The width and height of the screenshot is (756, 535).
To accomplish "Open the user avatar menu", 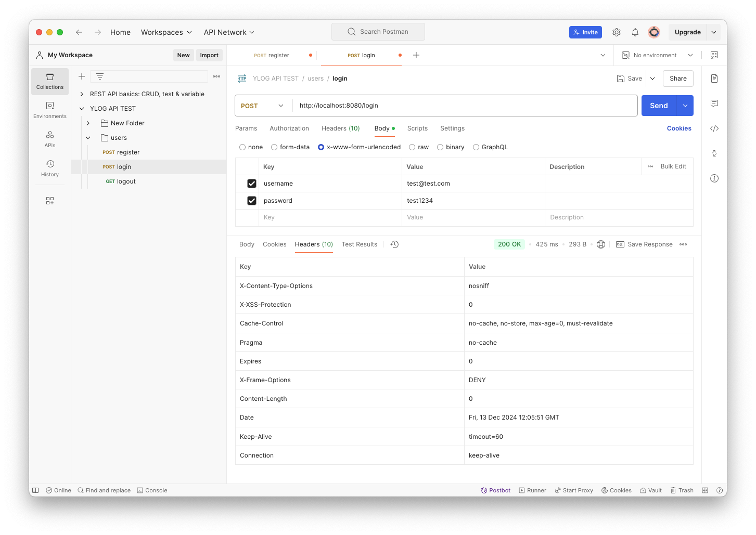I will pos(654,32).
